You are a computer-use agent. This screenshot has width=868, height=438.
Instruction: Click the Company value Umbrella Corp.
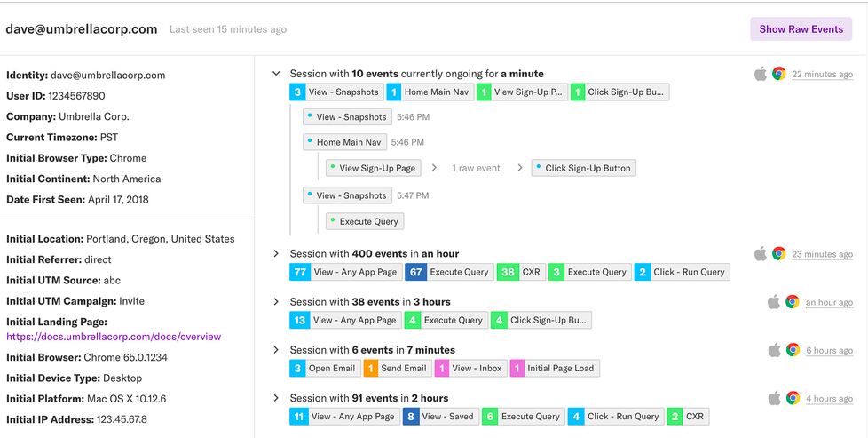(94, 117)
